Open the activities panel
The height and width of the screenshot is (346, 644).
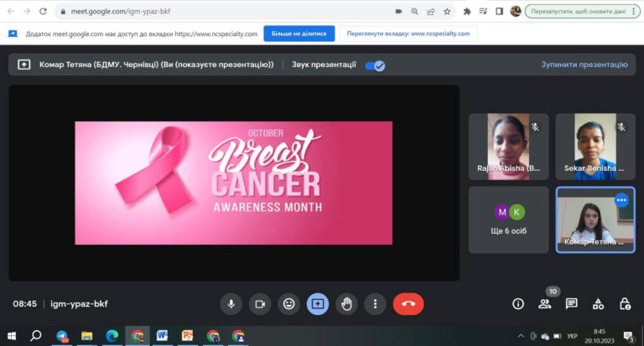point(598,303)
